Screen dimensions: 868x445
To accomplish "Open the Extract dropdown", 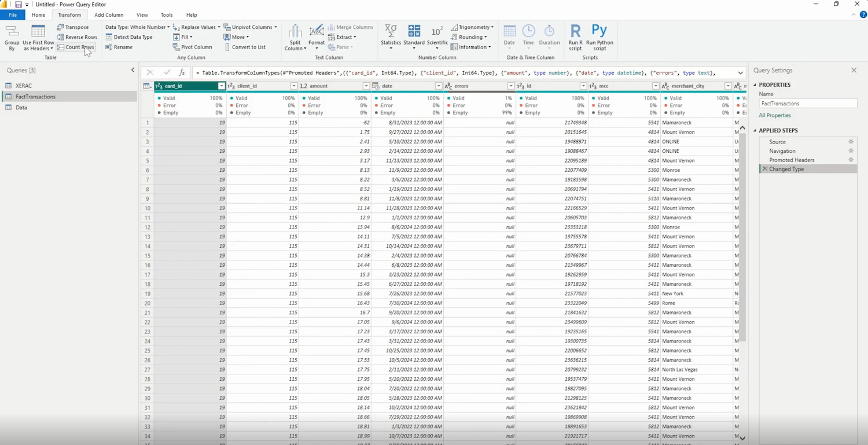I will 342,37.
